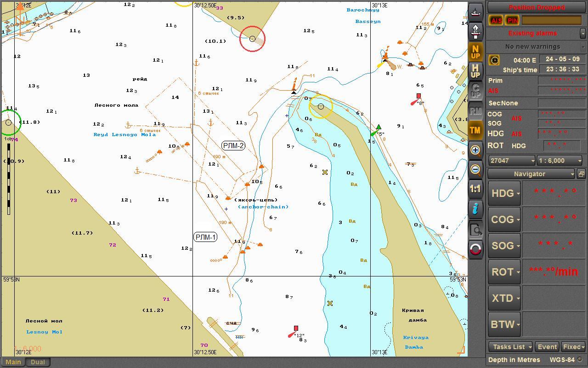Switch to the Dual tab
Image resolution: width=588 pixels, height=368 pixels.
(x=38, y=362)
